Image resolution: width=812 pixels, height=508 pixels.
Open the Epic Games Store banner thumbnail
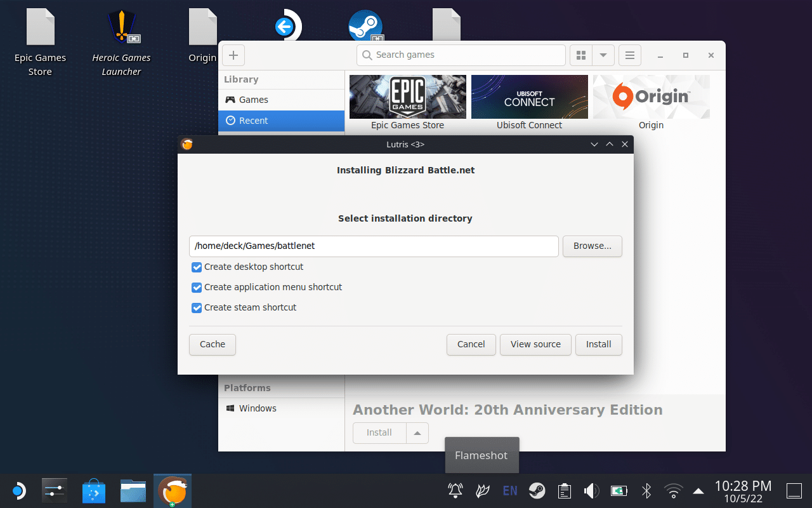point(408,97)
